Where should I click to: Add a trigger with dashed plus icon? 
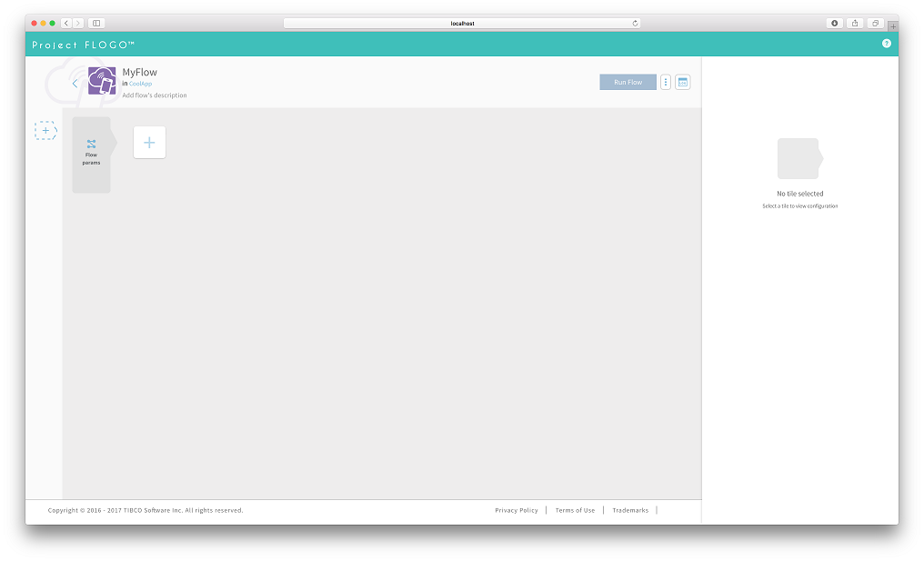pyautogui.click(x=45, y=130)
